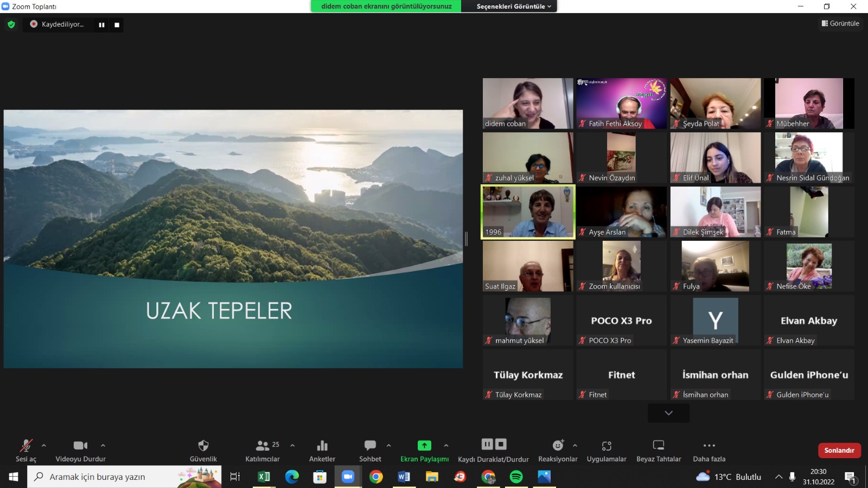The width and height of the screenshot is (868, 488).
Task: Select Fatih Fethi Aksoy video tile
Action: coord(622,103)
